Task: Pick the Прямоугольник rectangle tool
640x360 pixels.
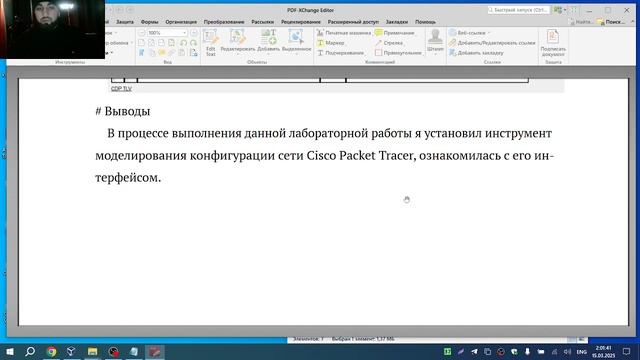Action: click(x=398, y=53)
